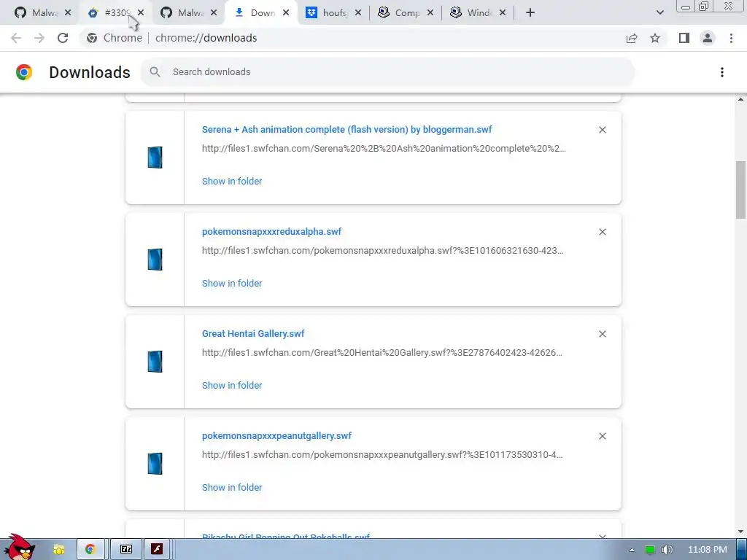Close the #3309 tab
Image resolution: width=747 pixels, height=560 pixels.
pos(141,13)
